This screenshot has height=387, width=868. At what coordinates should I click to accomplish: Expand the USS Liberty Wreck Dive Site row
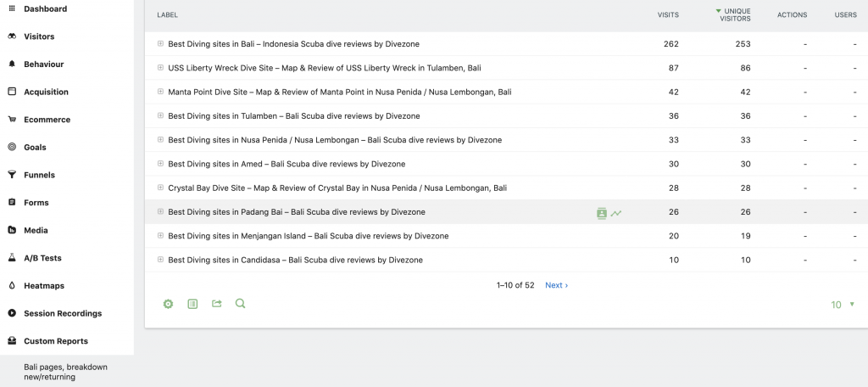(x=160, y=68)
